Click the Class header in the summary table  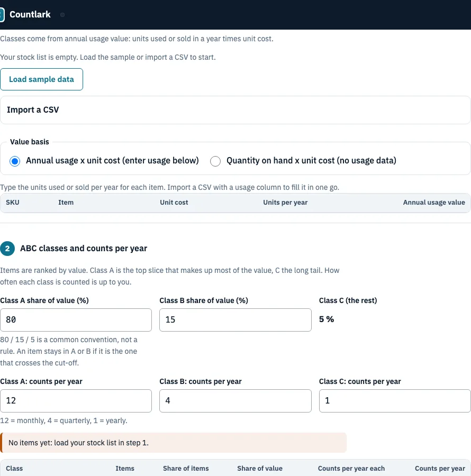14,469
